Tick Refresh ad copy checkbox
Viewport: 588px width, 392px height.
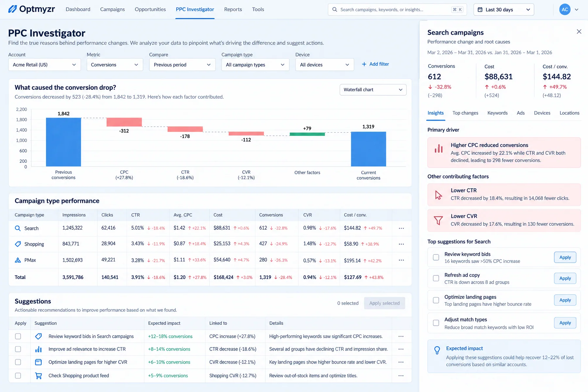point(436,278)
